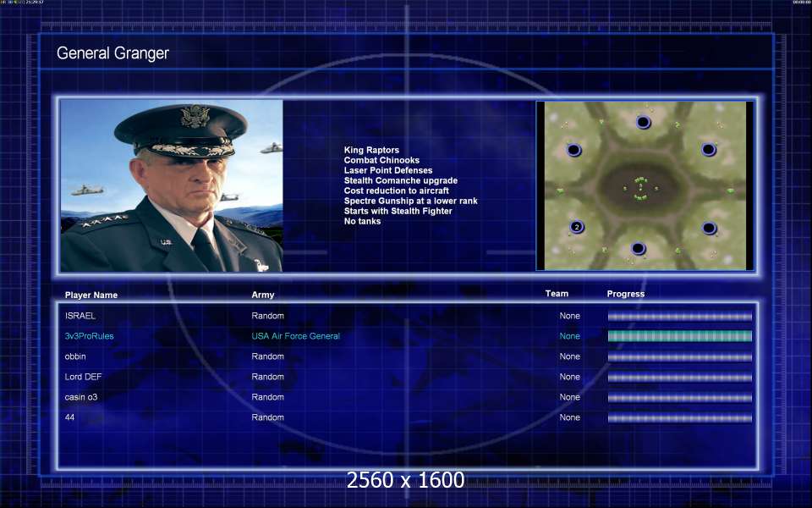Click team None for obbin
This screenshot has height=508, width=812.
(x=569, y=356)
